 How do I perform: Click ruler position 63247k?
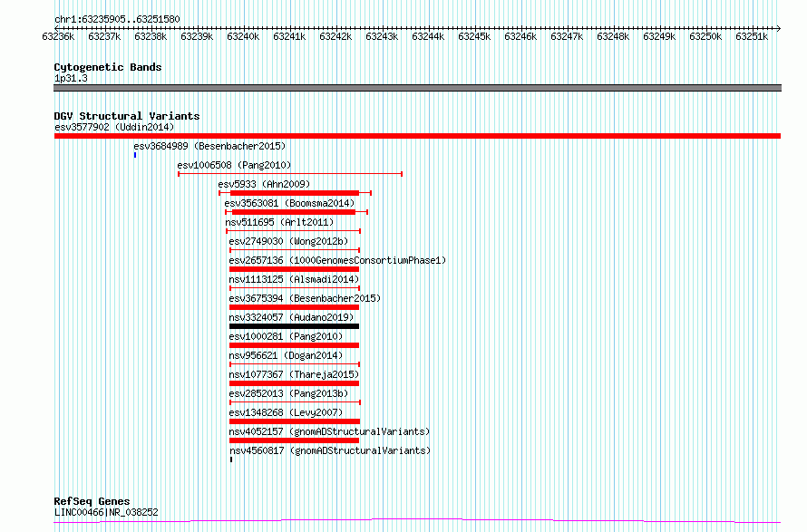coord(567,36)
